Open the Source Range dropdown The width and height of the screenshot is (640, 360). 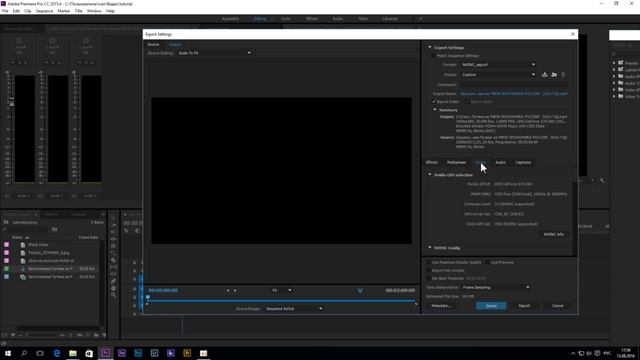(294, 309)
